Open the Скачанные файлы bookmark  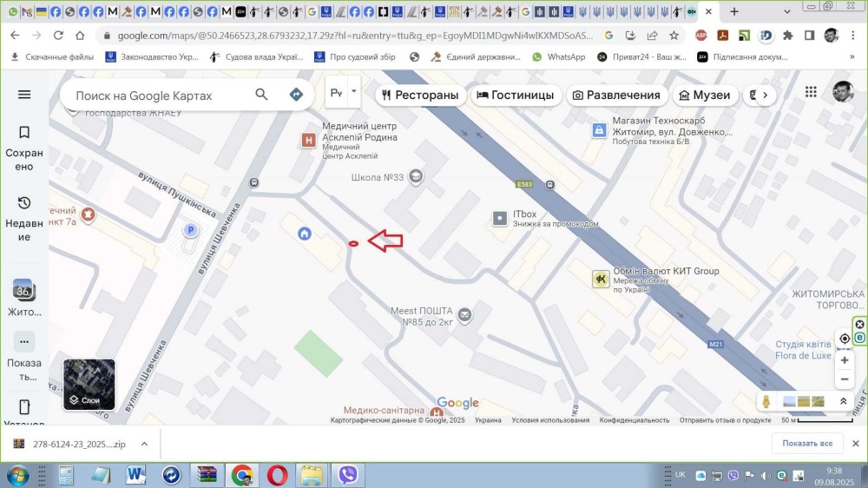coord(52,56)
